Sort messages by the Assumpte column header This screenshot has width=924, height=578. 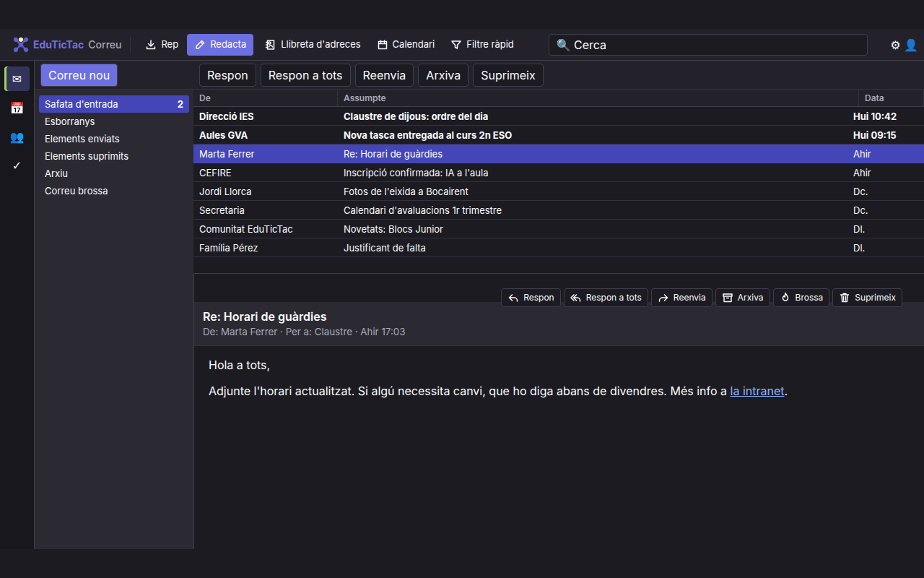[598, 98]
